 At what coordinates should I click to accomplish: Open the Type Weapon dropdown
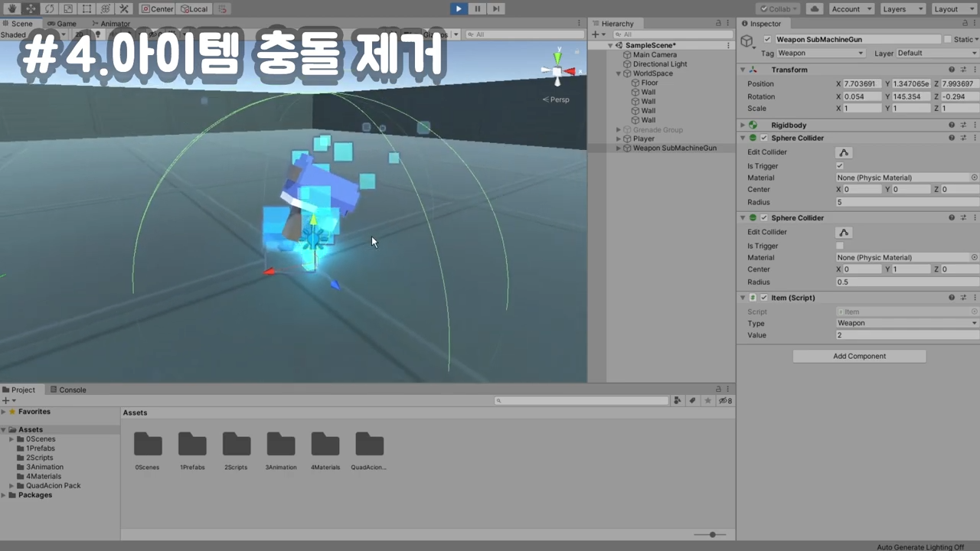pos(907,323)
